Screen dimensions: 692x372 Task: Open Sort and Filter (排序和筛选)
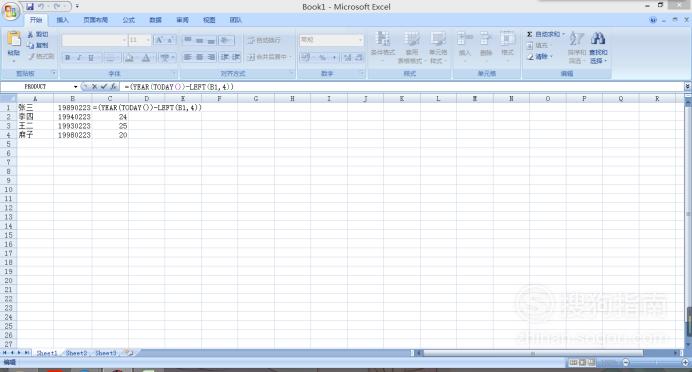point(576,48)
